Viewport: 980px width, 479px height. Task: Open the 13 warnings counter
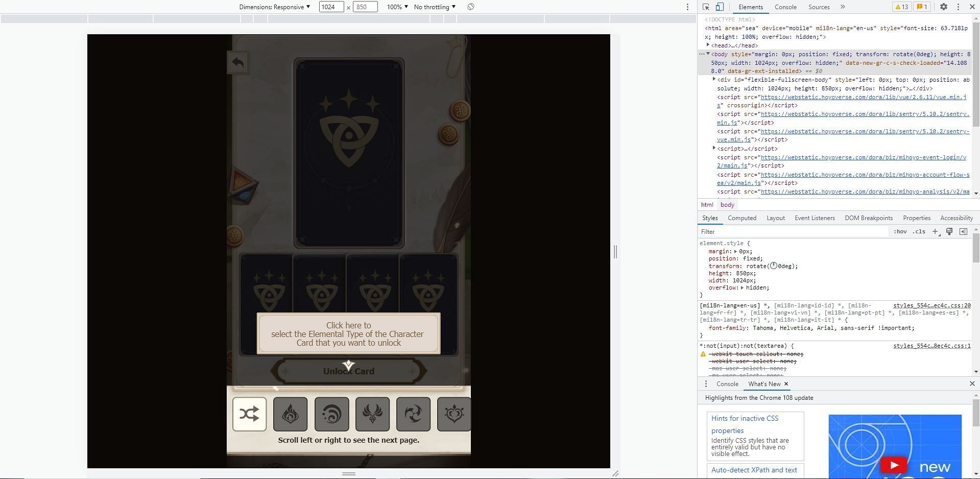coord(901,7)
